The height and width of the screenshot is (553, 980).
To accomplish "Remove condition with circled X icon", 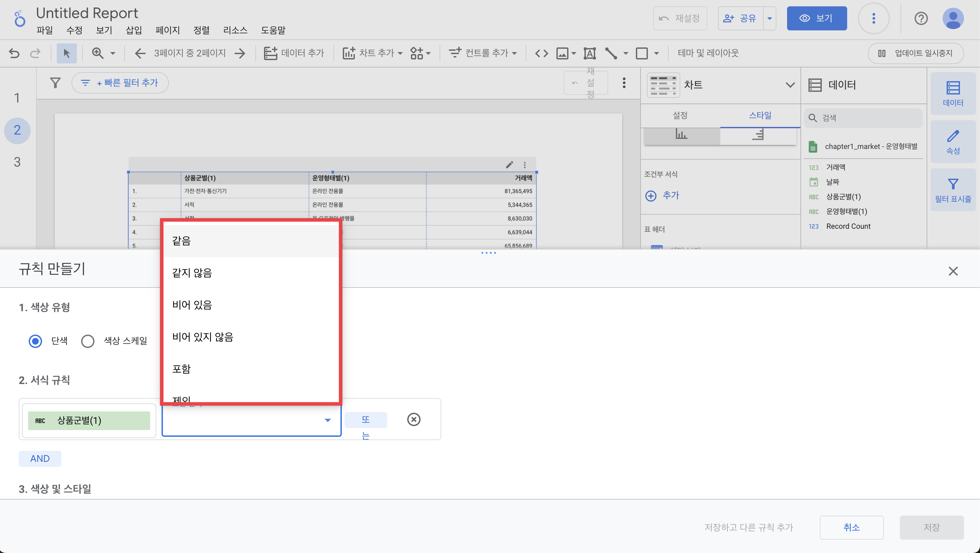I will point(414,419).
